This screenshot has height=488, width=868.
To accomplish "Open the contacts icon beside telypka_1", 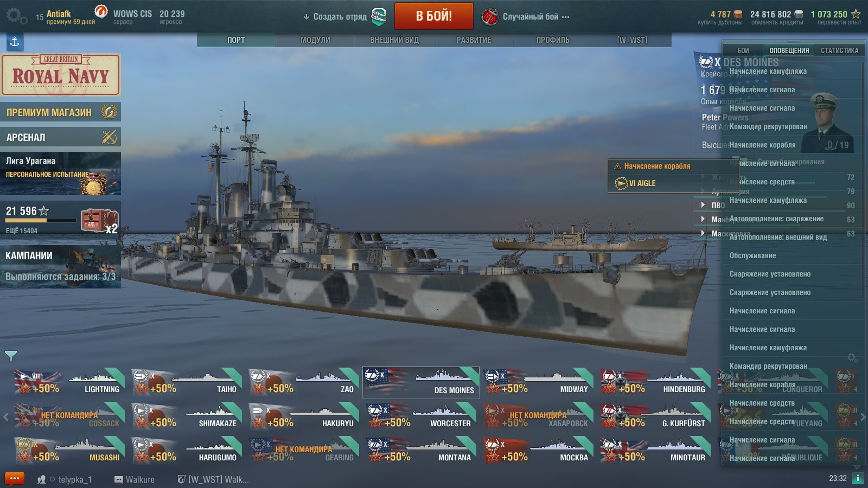I will (41, 479).
